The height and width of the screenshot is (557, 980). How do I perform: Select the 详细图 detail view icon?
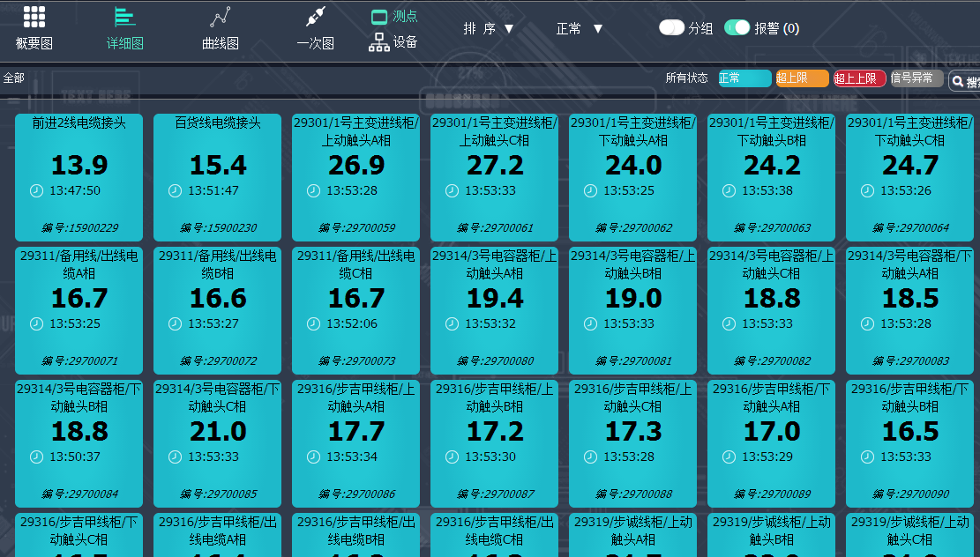click(124, 17)
